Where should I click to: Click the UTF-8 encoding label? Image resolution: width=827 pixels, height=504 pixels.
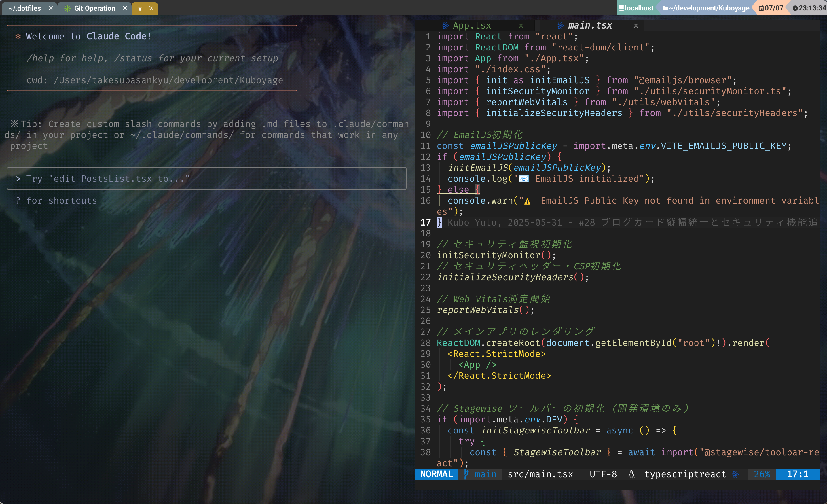603,474
